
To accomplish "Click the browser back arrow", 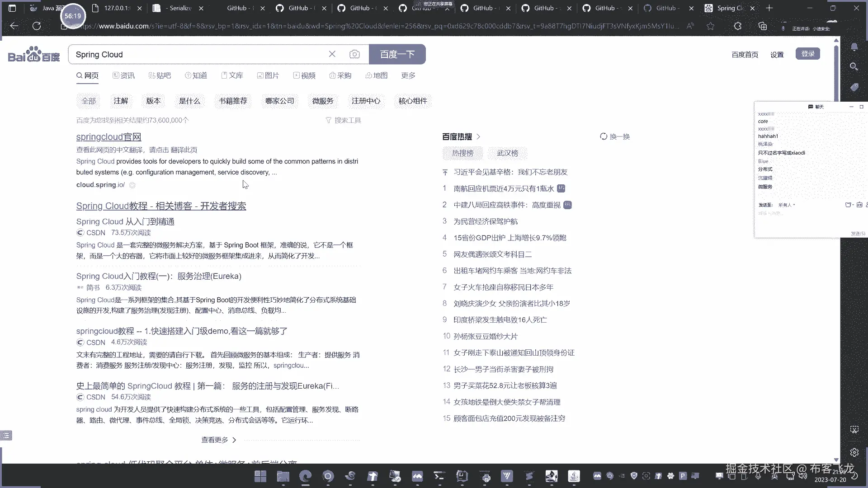I will click(14, 26).
